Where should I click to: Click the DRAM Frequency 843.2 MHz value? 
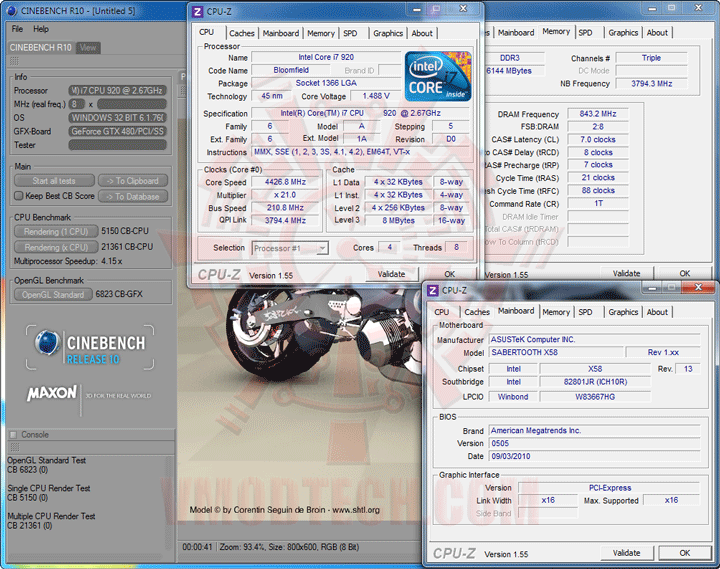coord(597,114)
